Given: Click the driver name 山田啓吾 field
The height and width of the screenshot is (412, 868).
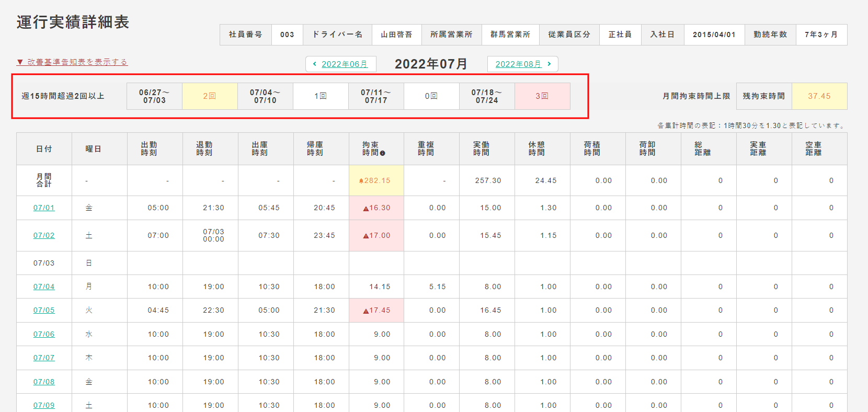Looking at the screenshot, I should 396,35.
